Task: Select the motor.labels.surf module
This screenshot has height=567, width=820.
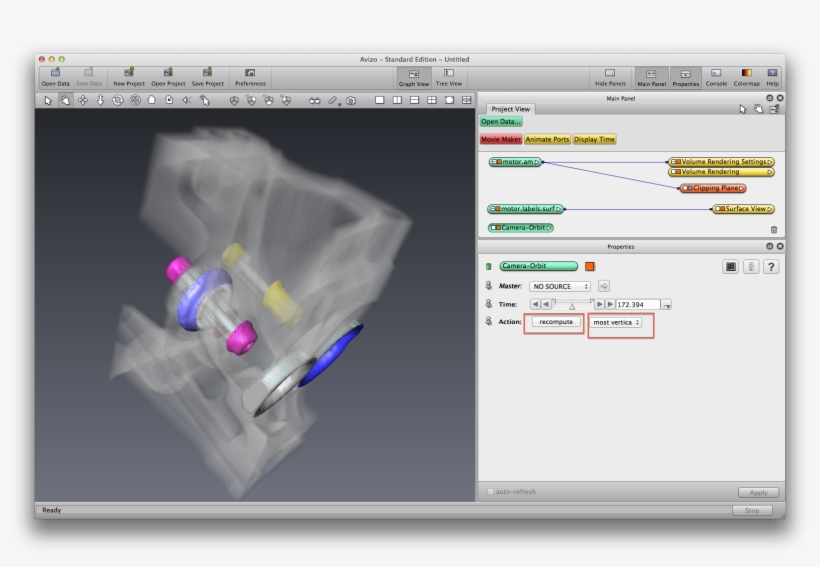Action: pos(526,209)
